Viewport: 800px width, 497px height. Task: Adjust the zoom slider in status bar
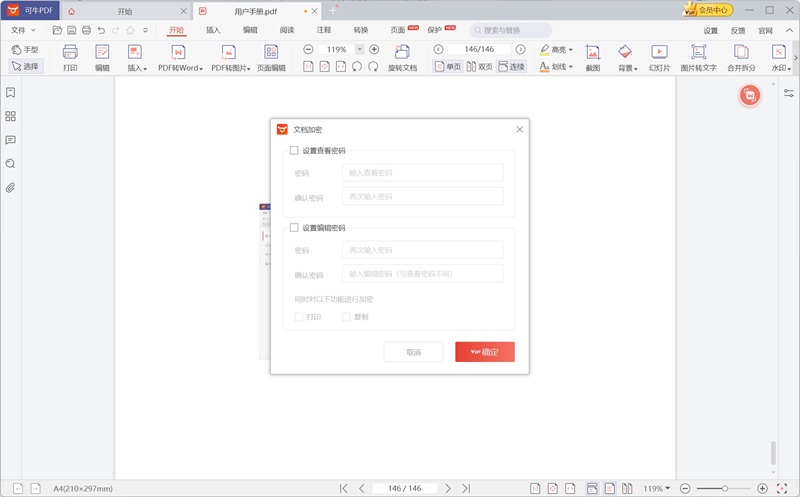(x=725, y=488)
